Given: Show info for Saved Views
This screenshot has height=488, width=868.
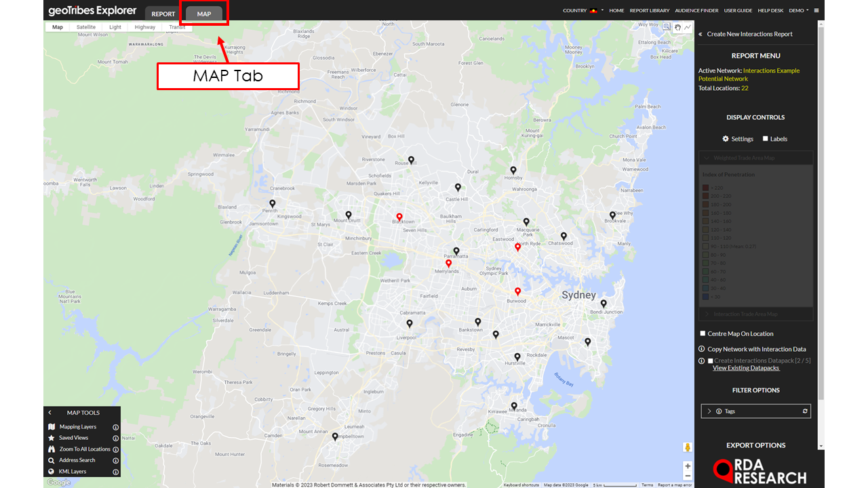Looking at the screenshot, I should (x=115, y=438).
